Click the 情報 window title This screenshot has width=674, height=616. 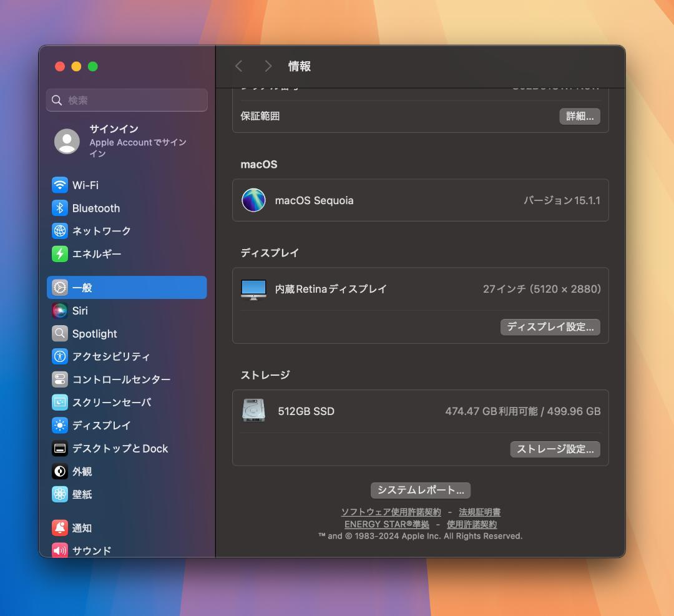pyautogui.click(x=300, y=66)
